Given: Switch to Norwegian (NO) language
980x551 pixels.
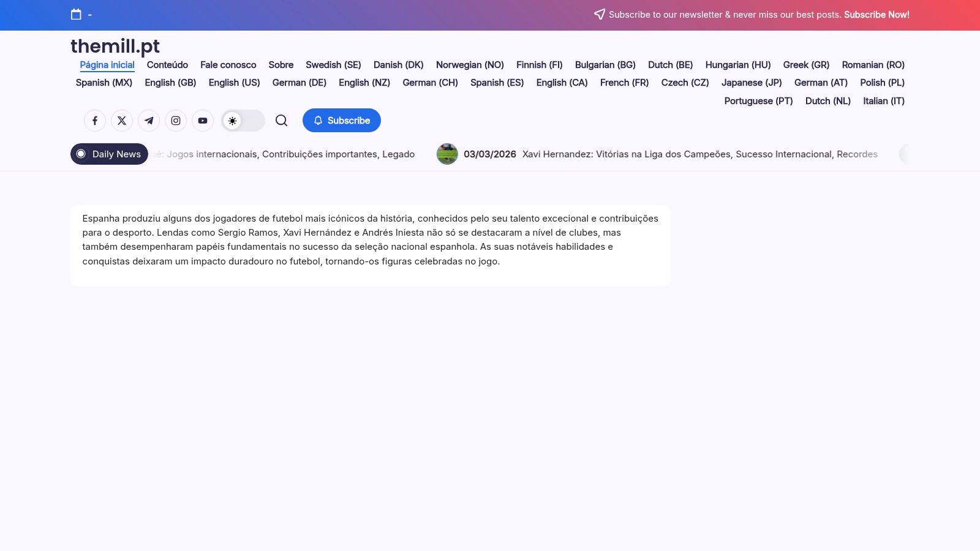Looking at the screenshot, I should pyautogui.click(x=470, y=65).
